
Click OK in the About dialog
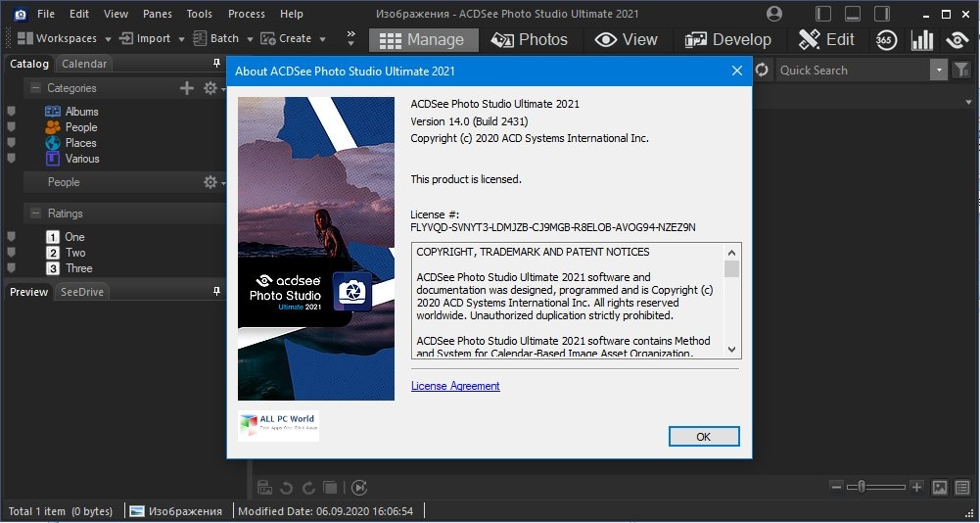click(703, 437)
